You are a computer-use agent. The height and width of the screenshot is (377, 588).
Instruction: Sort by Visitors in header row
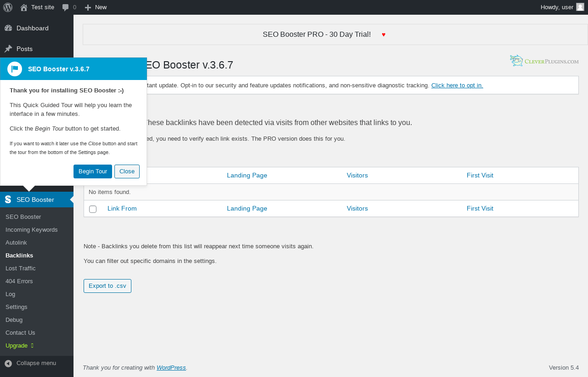coord(357,175)
